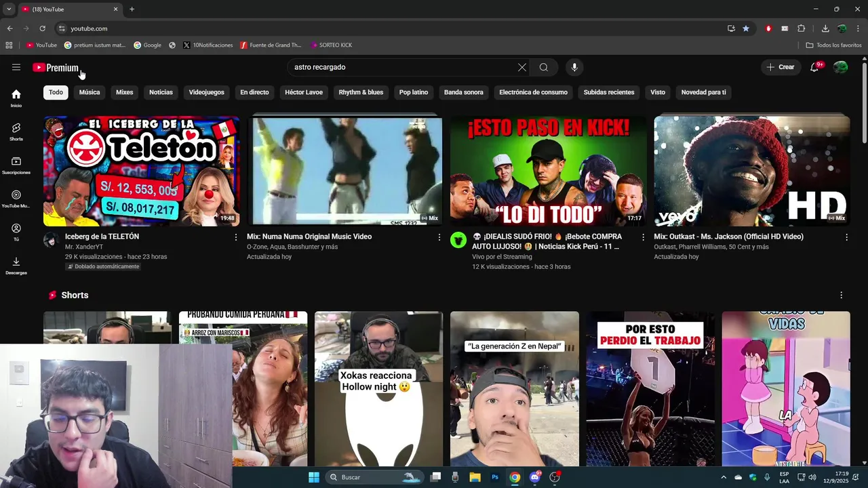868x488 pixels.
Task: Select the Pop latino chip
Action: coord(414,92)
